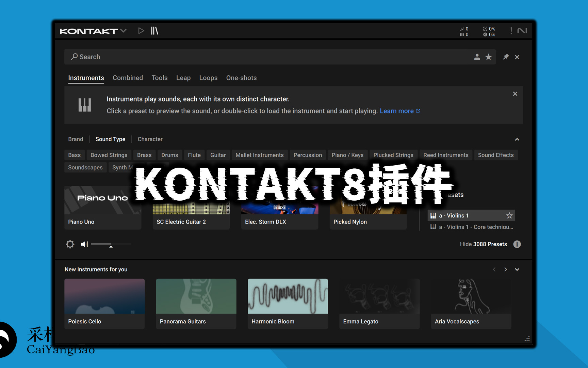Click the Native Instruments logo icon

pyautogui.click(x=522, y=31)
